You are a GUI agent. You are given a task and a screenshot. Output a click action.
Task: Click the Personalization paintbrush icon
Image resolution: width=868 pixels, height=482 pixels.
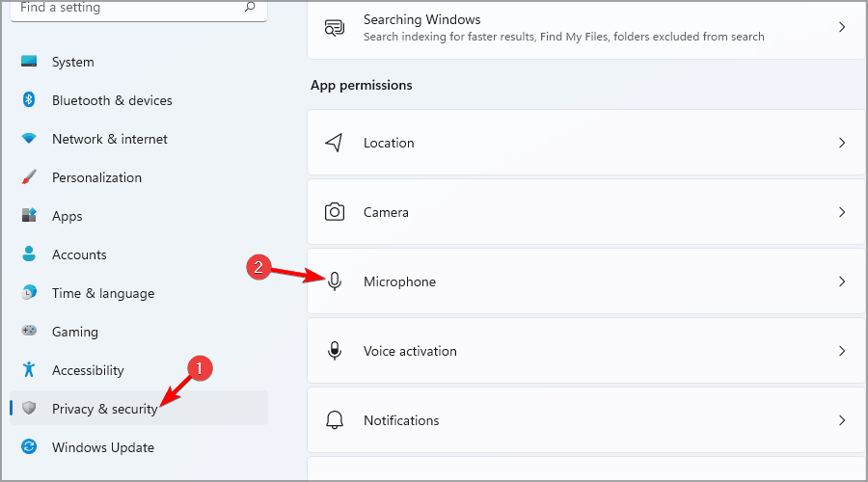(29, 177)
